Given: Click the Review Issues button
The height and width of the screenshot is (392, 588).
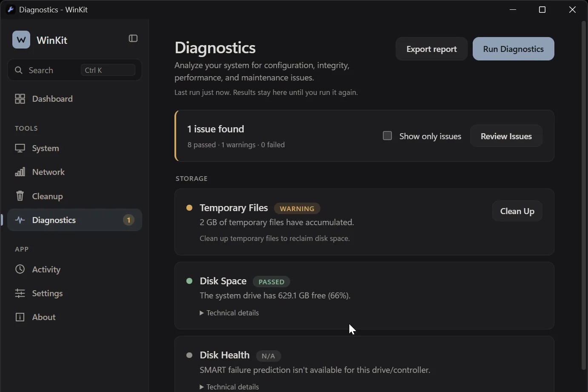Looking at the screenshot, I should pyautogui.click(x=506, y=136).
